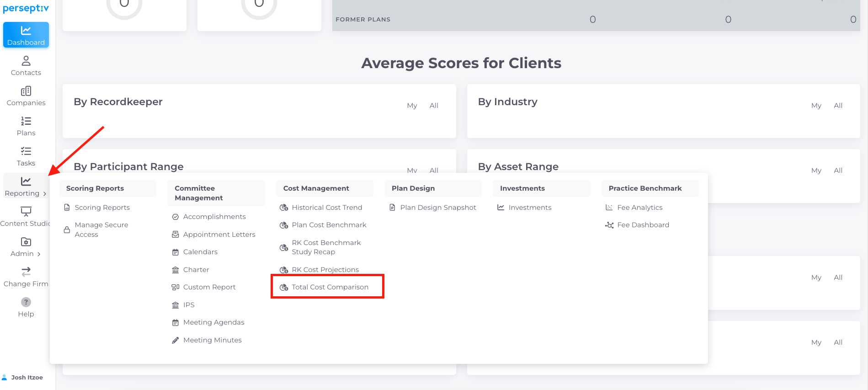Open Accomplishments report
Screen dimensions: 868x390
[214, 217]
